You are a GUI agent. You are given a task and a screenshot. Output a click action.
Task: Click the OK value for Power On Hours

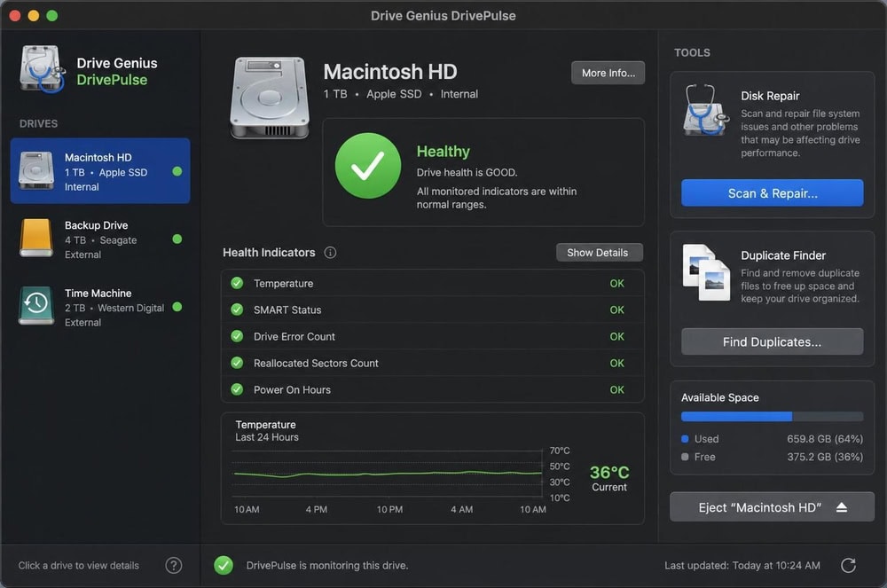coord(616,389)
